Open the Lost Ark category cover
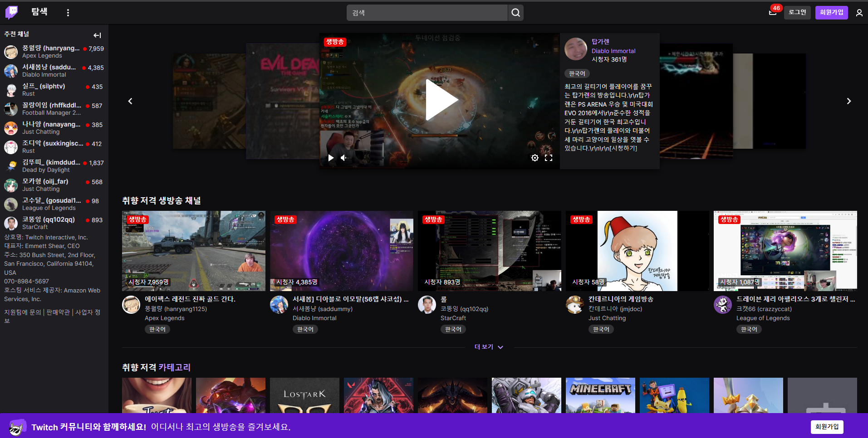This screenshot has height=438, width=868. [x=304, y=395]
